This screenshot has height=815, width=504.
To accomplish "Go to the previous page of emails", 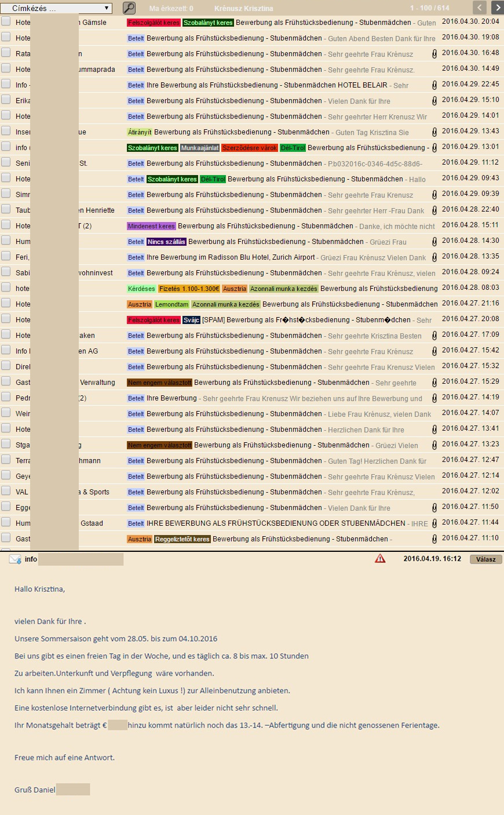I will pyautogui.click(x=480, y=8).
